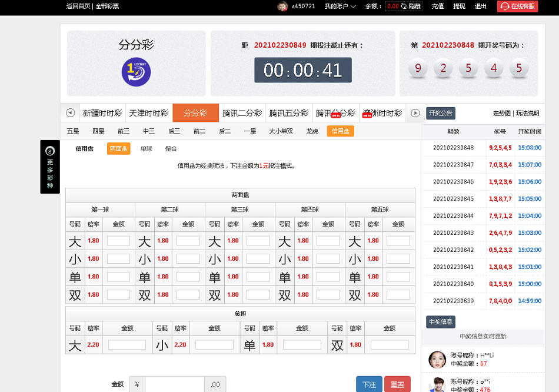559x392 pixels.
Task: Click the user avatar icon in top bar
Action: [282, 6]
